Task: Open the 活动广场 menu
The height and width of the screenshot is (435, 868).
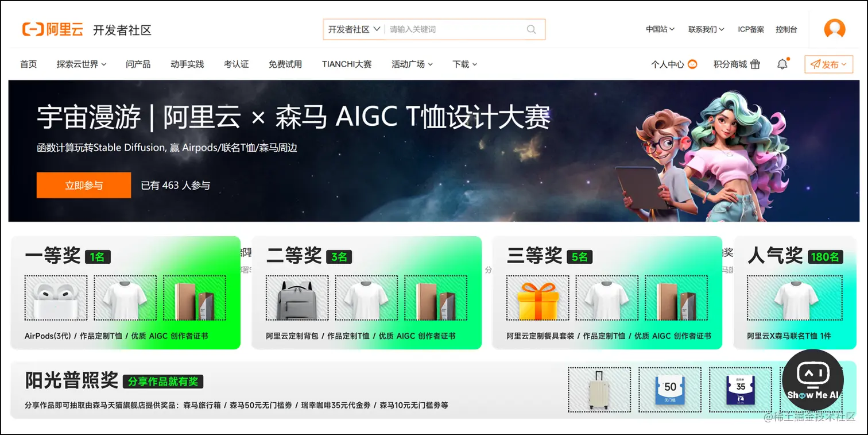Action: pyautogui.click(x=412, y=64)
